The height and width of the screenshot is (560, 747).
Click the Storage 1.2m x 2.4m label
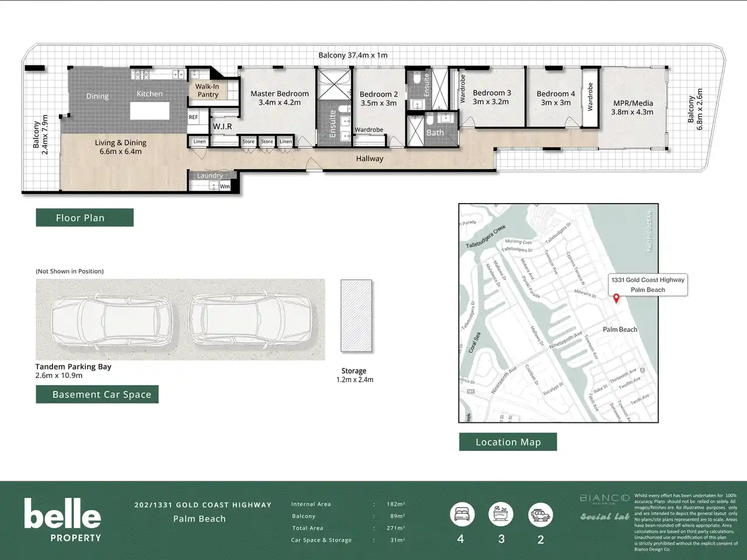(354, 375)
